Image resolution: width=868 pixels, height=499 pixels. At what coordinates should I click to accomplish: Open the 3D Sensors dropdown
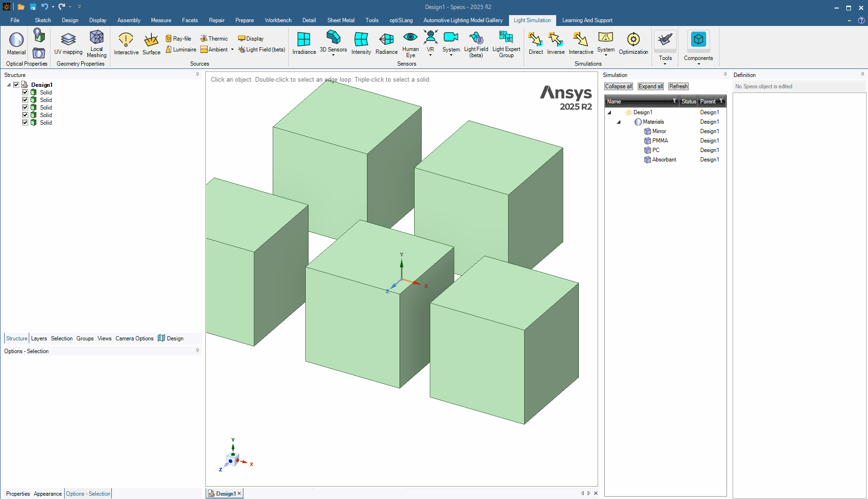(x=333, y=55)
